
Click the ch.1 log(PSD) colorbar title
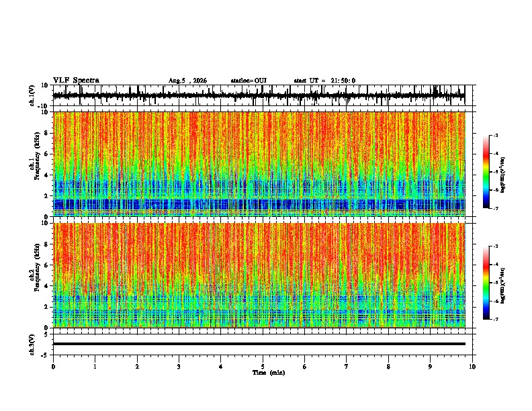[x=503, y=175]
